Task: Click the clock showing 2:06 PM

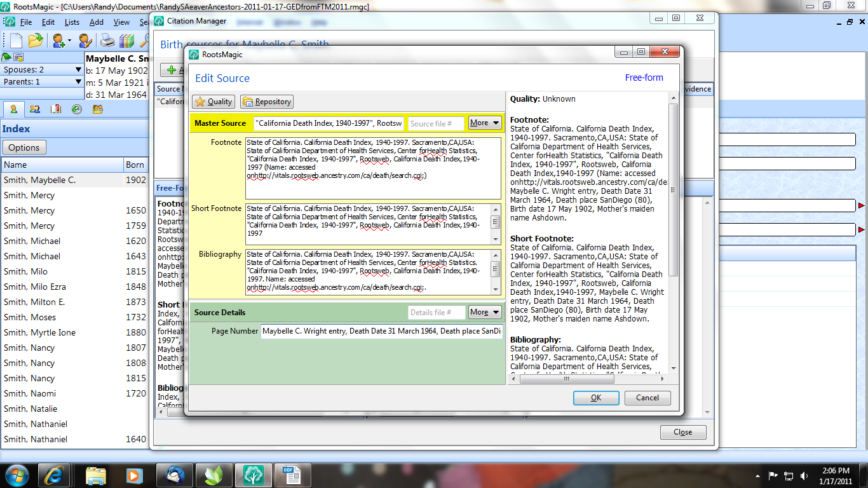Action: click(x=835, y=470)
